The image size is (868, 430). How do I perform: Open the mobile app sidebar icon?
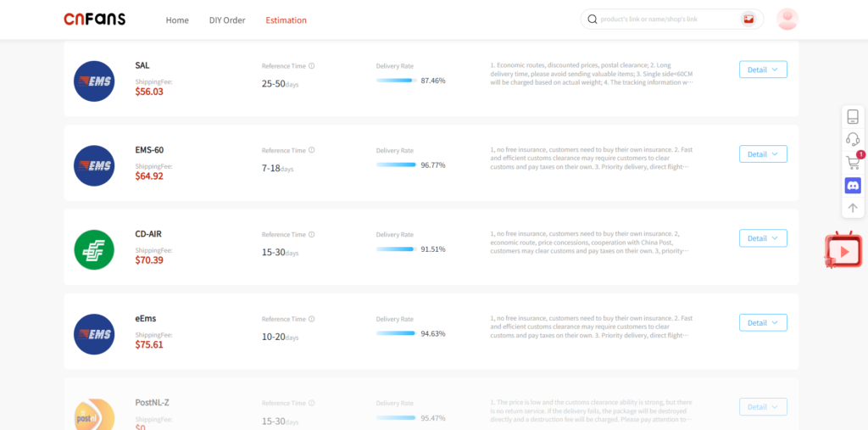[853, 117]
